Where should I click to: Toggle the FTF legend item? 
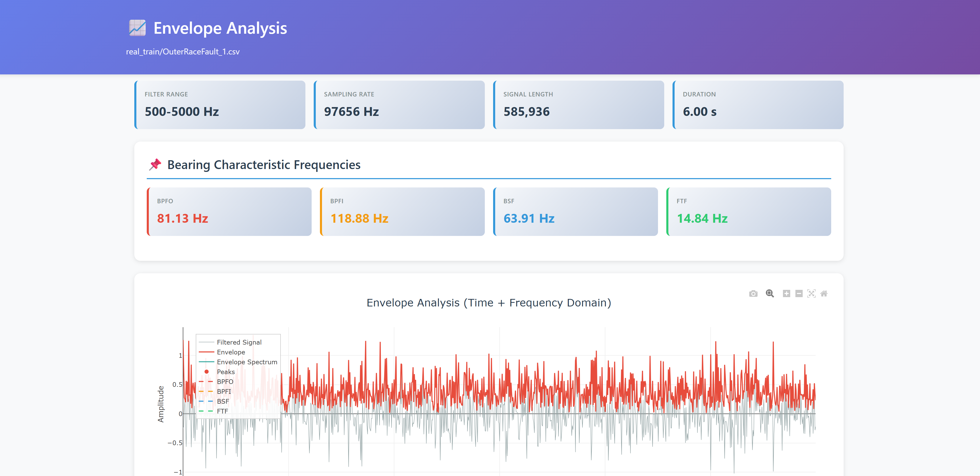pos(222,411)
